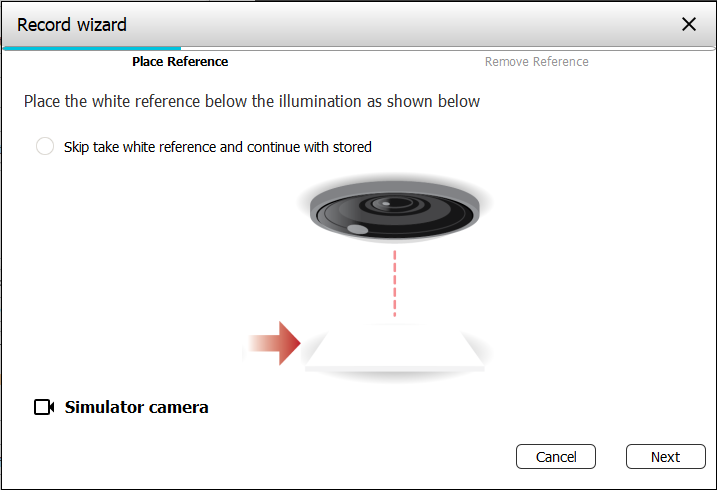The width and height of the screenshot is (717, 490).
Task: Click the camera lens illustration
Action: tap(395, 209)
